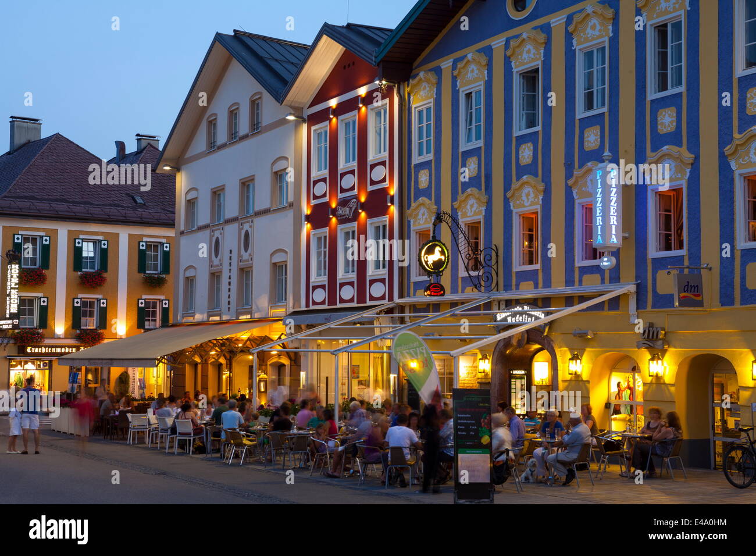Select the hanging square dm sign

click(x=689, y=290)
